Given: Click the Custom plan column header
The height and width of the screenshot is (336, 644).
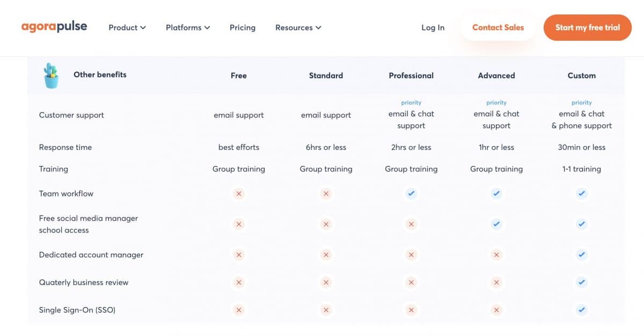Looking at the screenshot, I should pyautogui.click(x=582, y=76).
